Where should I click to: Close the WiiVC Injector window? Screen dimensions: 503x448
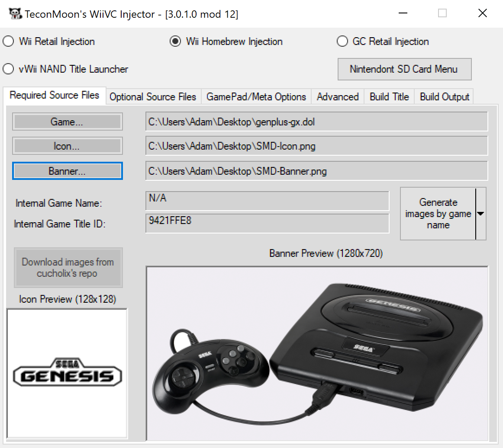point(483,13)
